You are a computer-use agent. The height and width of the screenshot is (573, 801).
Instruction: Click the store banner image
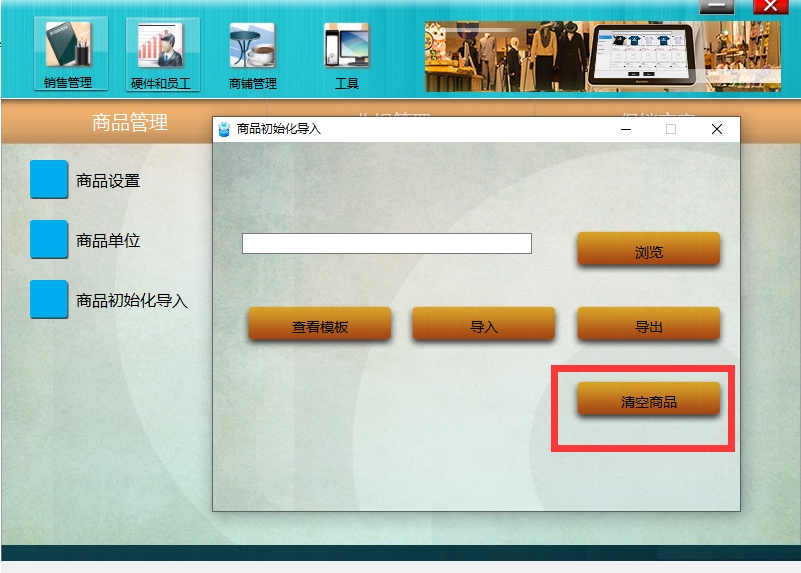pos(603,57)
